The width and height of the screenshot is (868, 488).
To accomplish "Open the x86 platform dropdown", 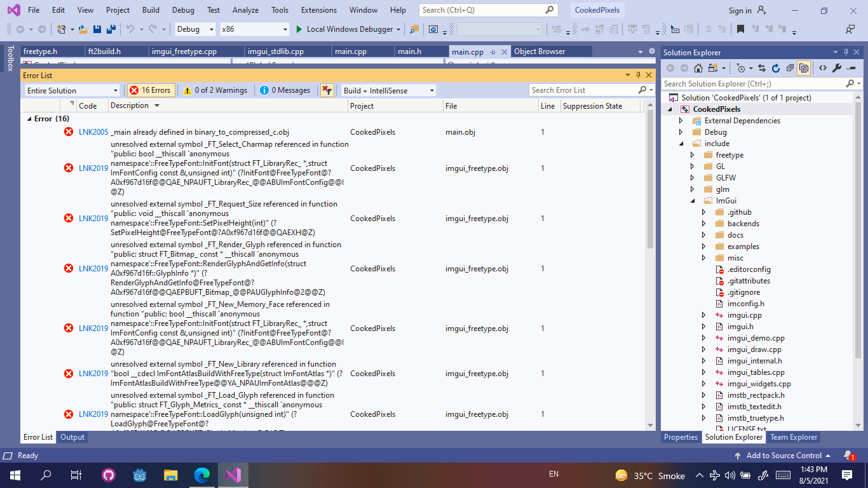I will point(254,29).
